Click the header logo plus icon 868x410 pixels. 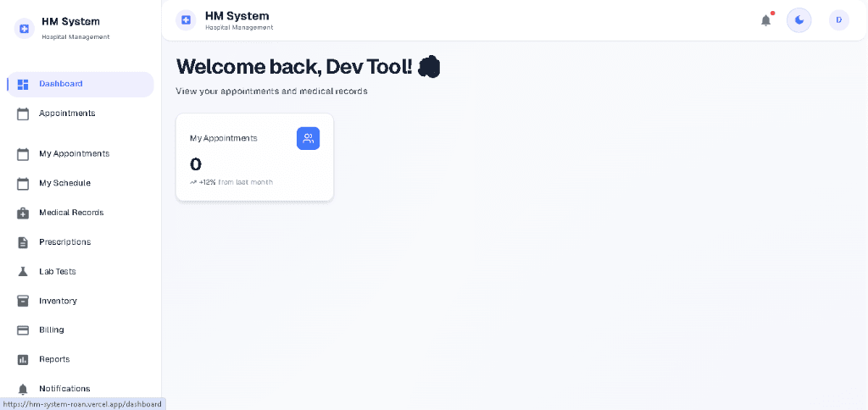(x=186, y=19)
